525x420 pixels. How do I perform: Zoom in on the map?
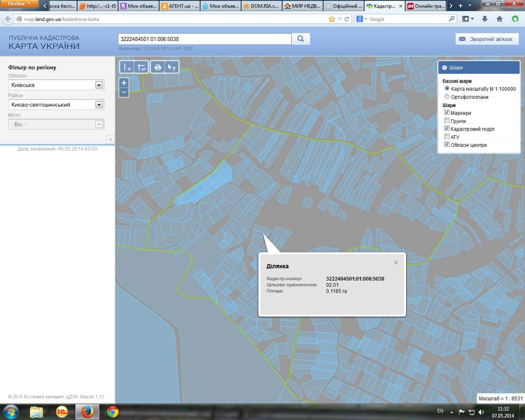click(x=124, y=82)
